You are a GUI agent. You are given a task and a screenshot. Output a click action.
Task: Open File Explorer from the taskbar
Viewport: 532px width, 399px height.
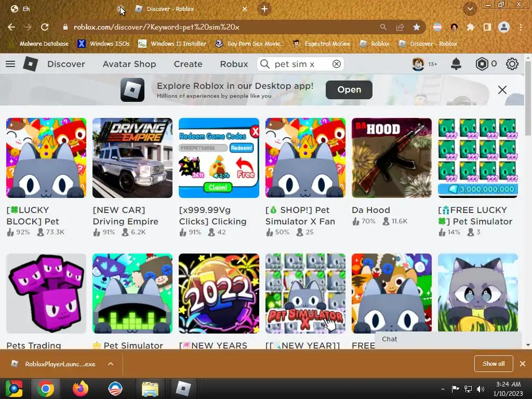coord(150,389)
